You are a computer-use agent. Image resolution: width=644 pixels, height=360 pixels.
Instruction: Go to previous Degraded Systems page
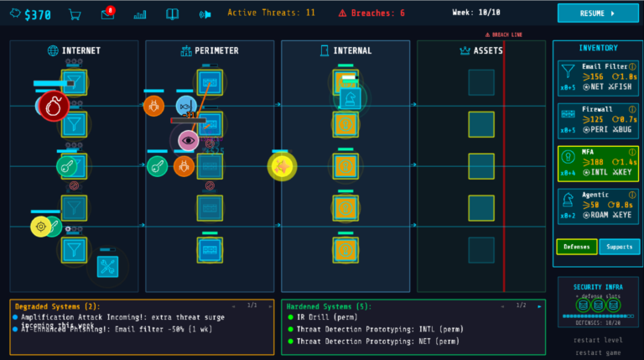coord(233,306)
